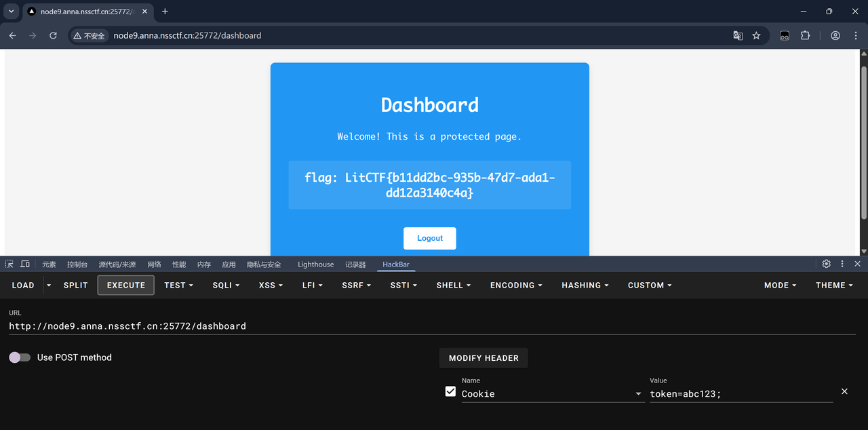Open the SHELL dropdown menu
Viewport: 868px width, 430px height.
pyautogui.click(x=454, y=286)
